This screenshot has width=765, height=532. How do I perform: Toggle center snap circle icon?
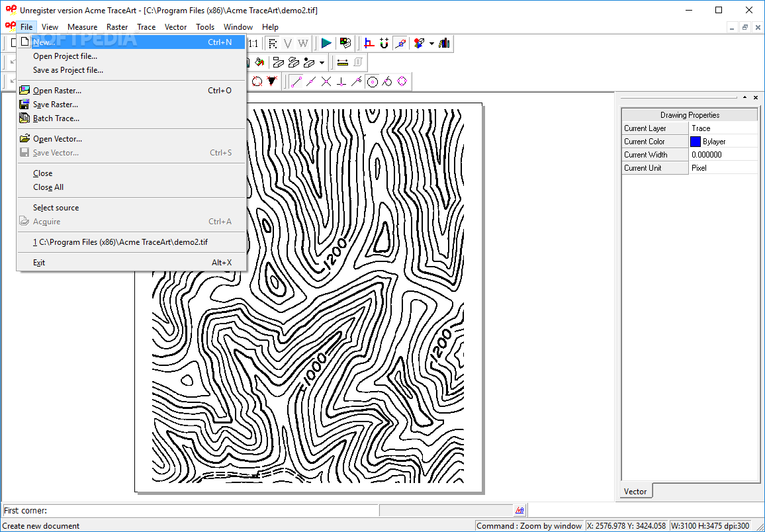(373, 81)
